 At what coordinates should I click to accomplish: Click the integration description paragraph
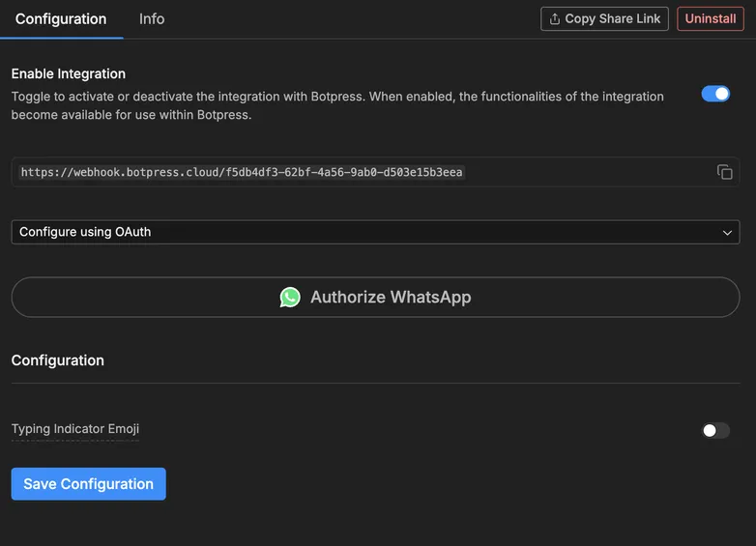pos(337,105)
